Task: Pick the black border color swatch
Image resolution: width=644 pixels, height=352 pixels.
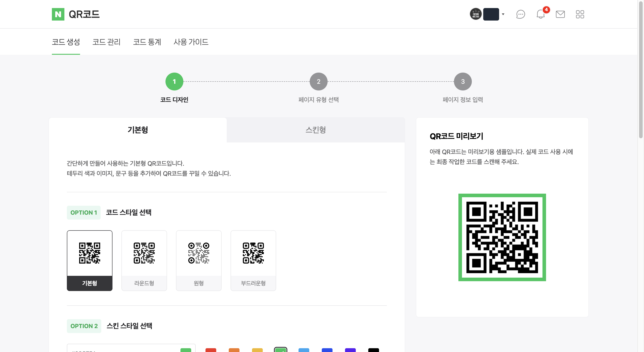Action: [373, 350]
